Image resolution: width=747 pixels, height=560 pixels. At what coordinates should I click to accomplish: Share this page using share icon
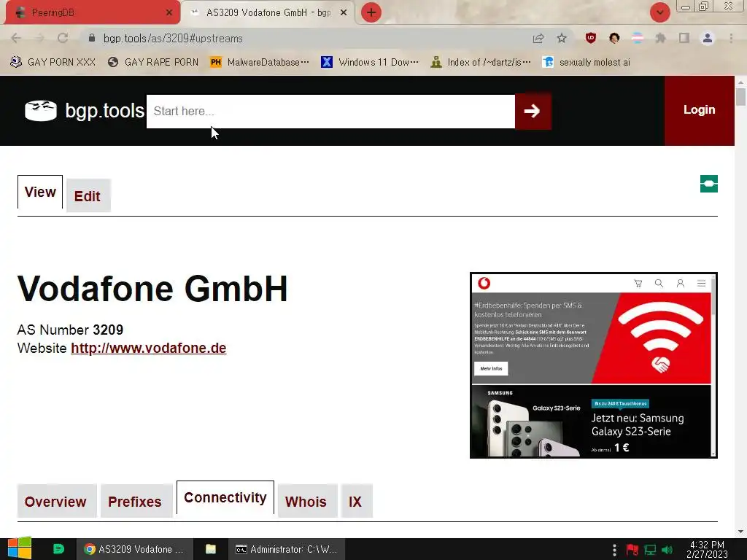coord(538,39)
